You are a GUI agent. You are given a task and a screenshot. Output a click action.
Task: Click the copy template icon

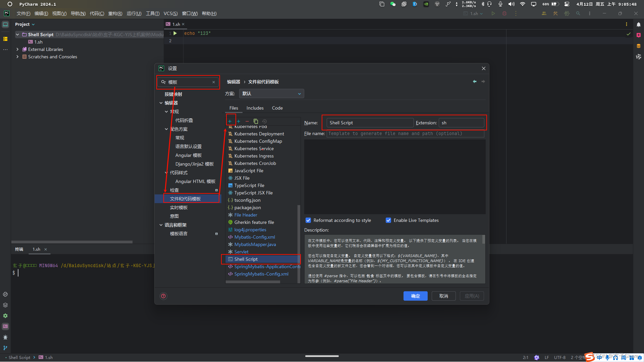pos(256,121)
